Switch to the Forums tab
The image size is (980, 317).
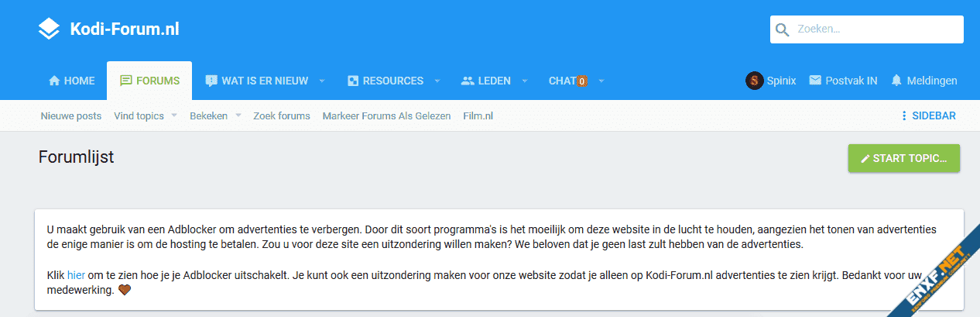pos(149,81)
